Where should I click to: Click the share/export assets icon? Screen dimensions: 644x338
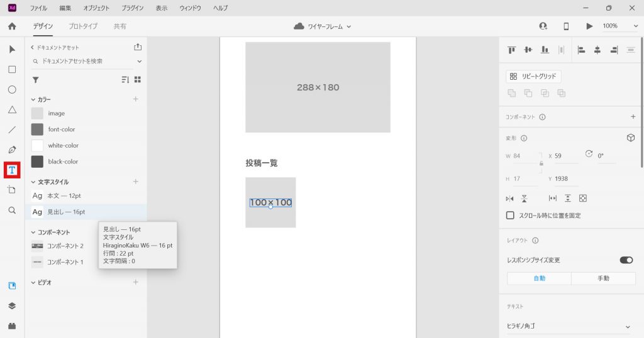[138, 47]
